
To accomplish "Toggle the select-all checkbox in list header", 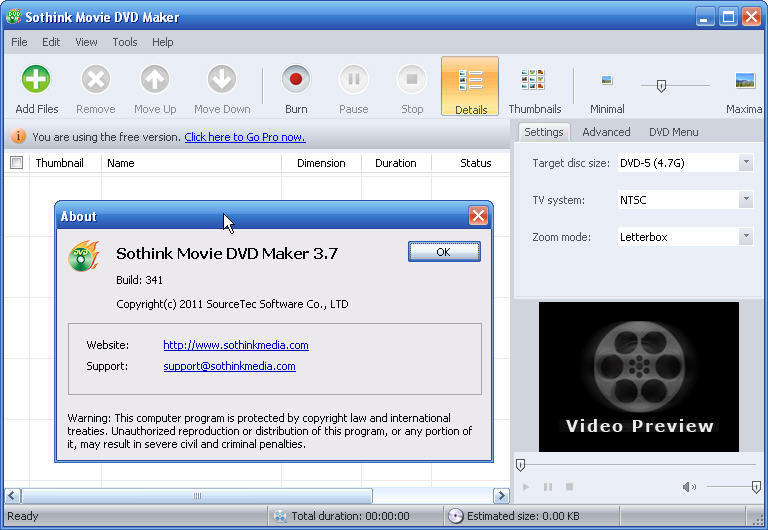I will click(16, 163).
